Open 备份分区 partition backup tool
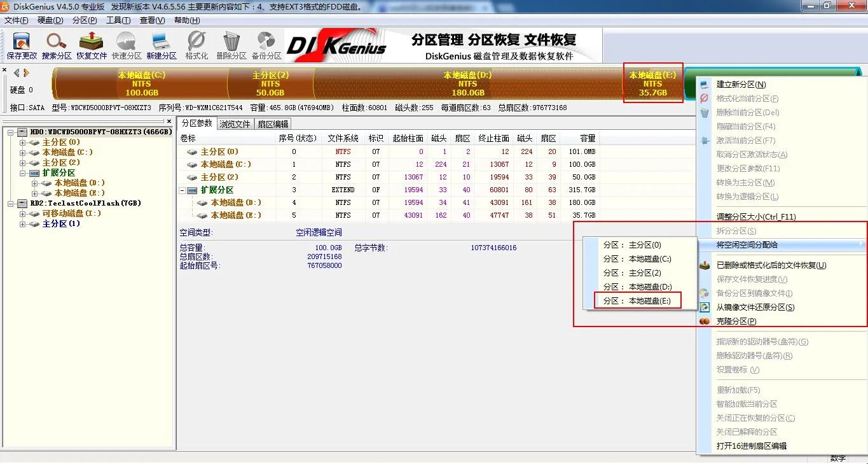Screen dimensions: 868x464 [x=266, y=45]
